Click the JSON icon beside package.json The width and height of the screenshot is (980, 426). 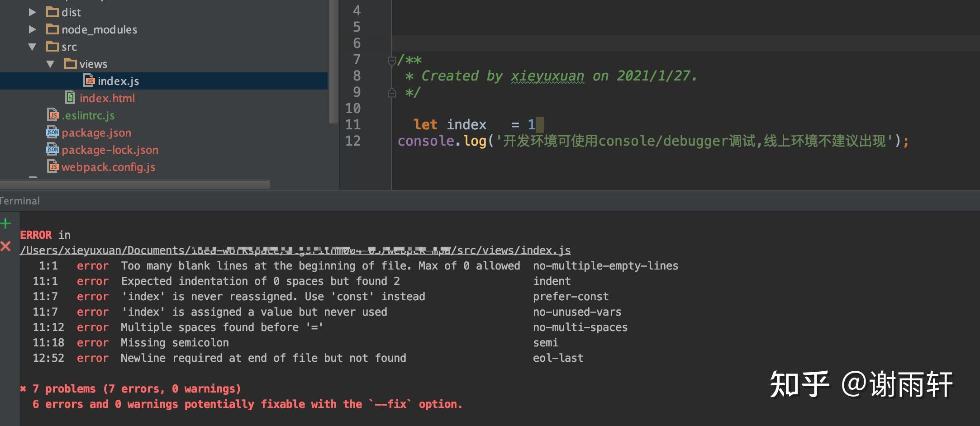pyautogui.click(x=52, y=133)
